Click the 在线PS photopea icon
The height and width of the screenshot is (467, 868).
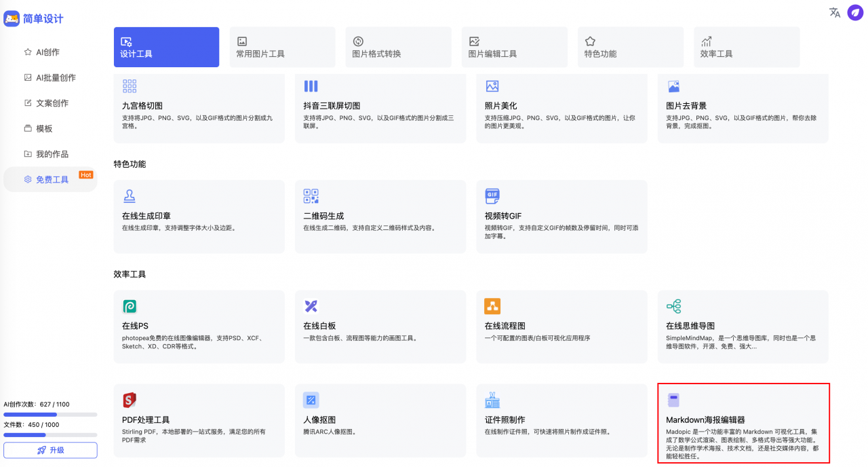click(x=130, y=306)
